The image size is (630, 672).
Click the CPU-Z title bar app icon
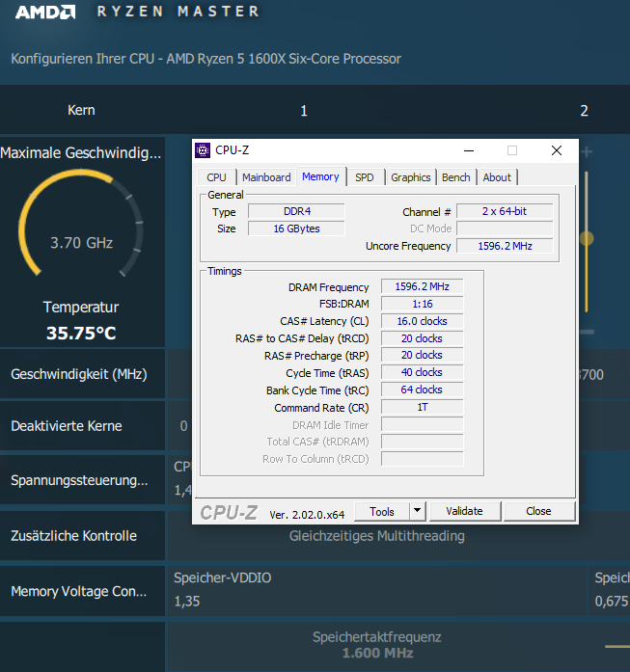click(203, 150)
